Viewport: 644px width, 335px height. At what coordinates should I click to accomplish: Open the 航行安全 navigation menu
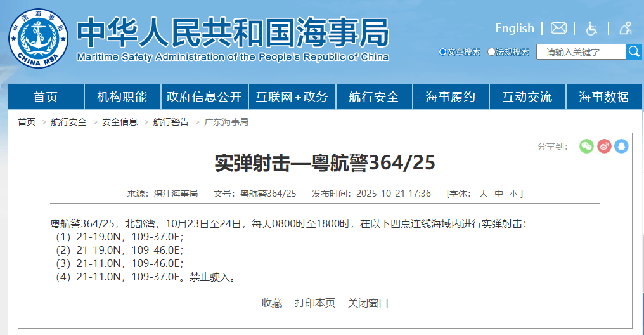coord(374,97)
